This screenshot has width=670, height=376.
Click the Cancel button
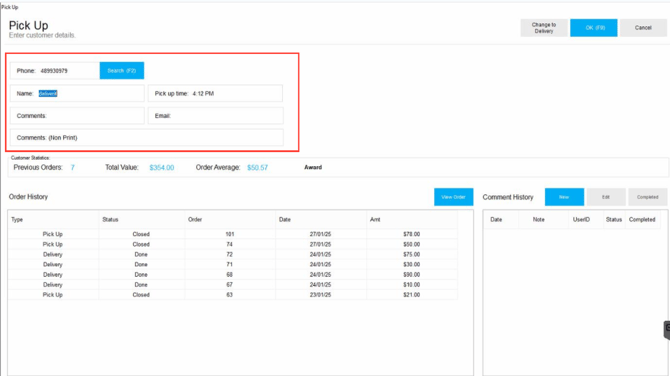point(643,28)
